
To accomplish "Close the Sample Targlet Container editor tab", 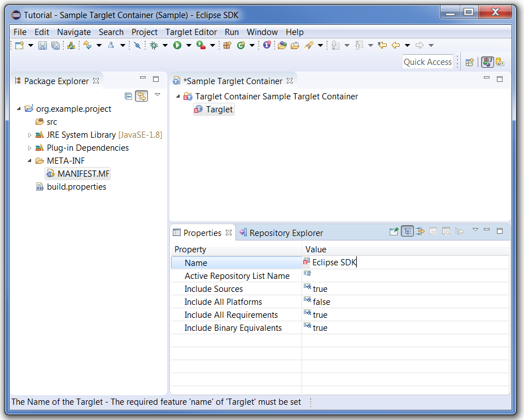I will coord(290,81).
